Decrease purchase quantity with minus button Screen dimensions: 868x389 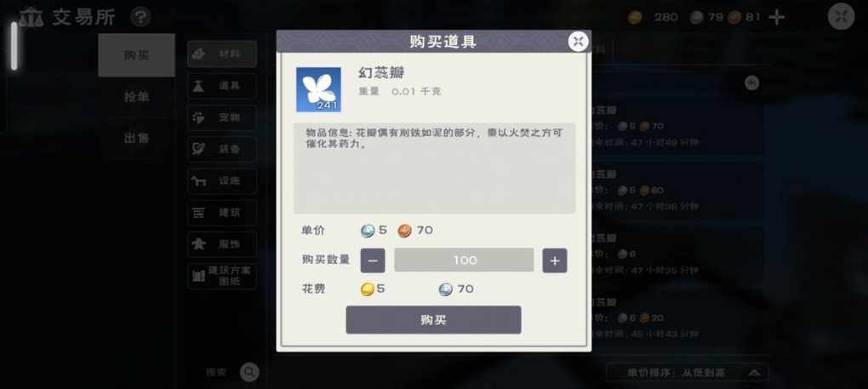pos(373,260)
